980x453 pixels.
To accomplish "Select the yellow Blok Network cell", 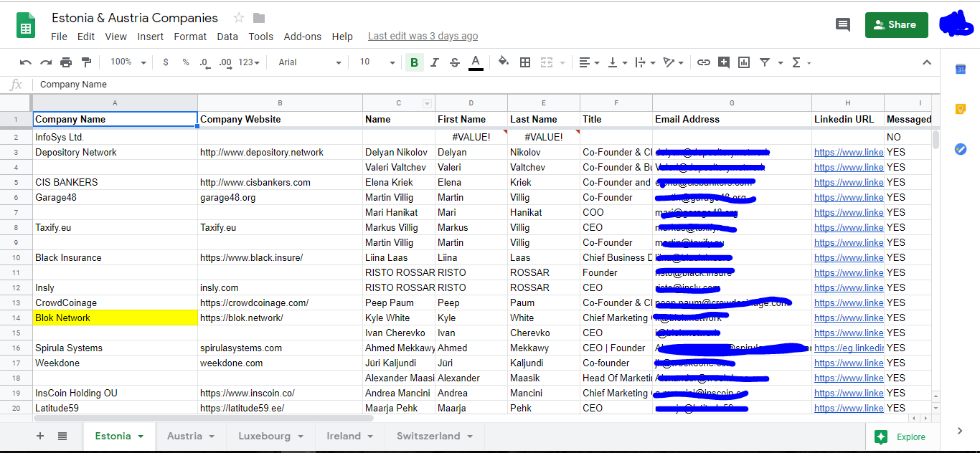I will pyautogui.click(x=115, y=318).
